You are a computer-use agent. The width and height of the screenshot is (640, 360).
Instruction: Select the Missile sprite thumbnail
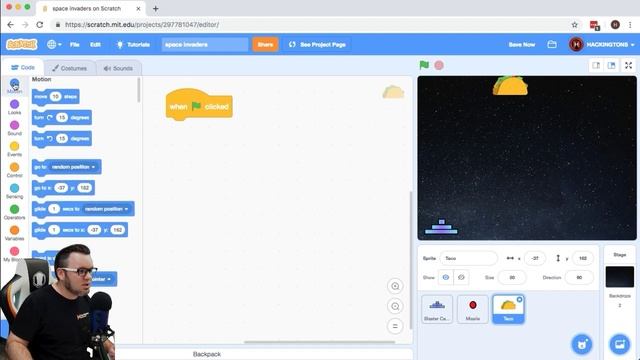click(473, 309)
